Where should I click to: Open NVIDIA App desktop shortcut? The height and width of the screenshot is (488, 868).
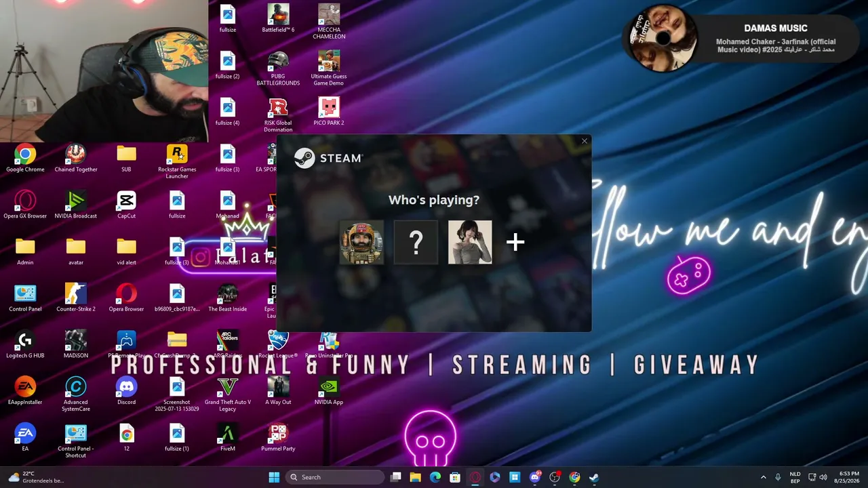(x=329, y=392)
